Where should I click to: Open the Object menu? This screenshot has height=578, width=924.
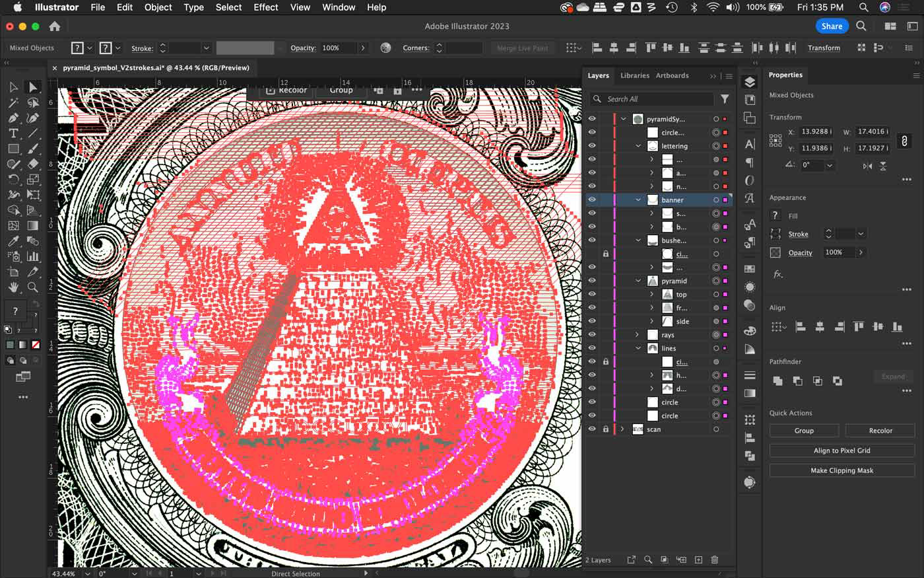158,7
